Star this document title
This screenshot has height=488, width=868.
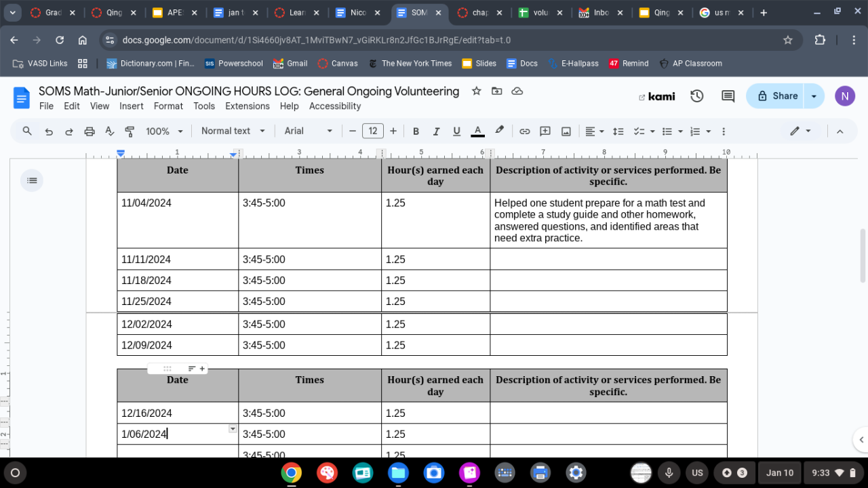coord(476,91)
